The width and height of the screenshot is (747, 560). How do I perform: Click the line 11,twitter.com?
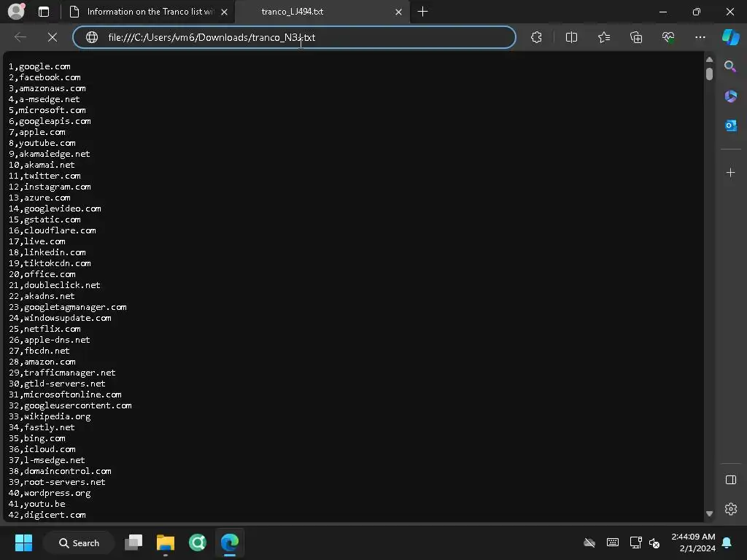coord(44,176)
